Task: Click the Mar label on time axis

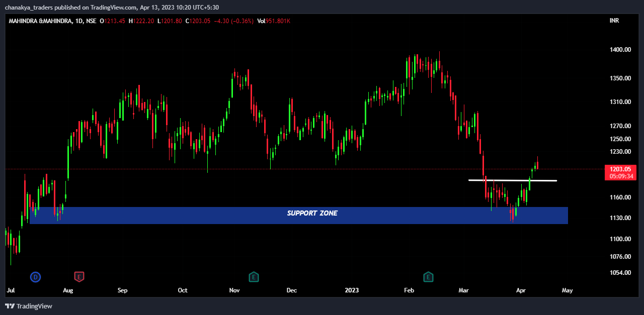Action: (x=463, y=290)
